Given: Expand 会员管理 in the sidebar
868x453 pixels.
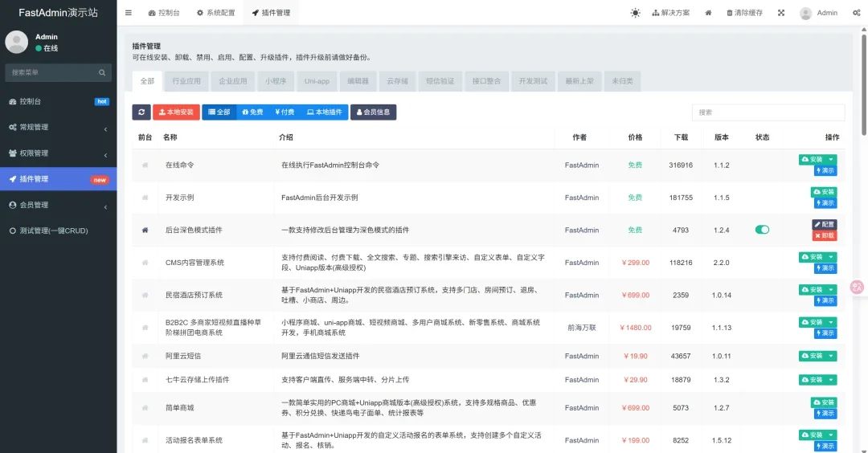Looking at the screenshot, I should pos(58,205).
